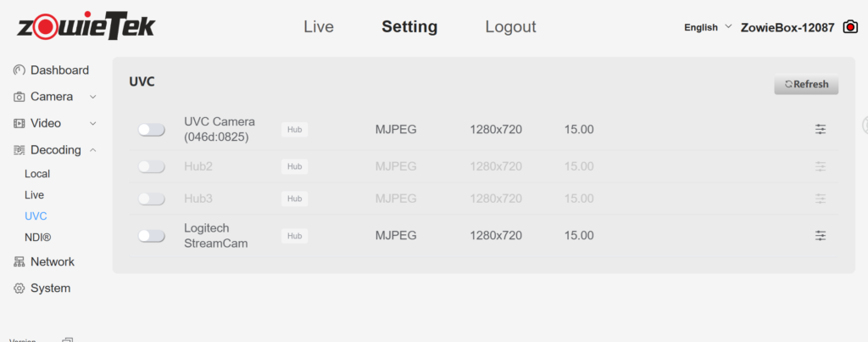The image size is (868, 342).
Task: Select NDI® under Decoding
Action: point(38,238)
